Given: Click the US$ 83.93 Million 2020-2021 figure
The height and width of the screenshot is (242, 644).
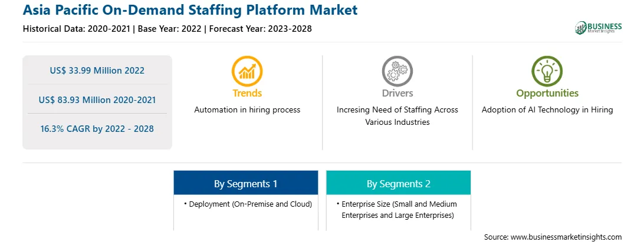Looking at the screenshot, I should pos(97,100).
